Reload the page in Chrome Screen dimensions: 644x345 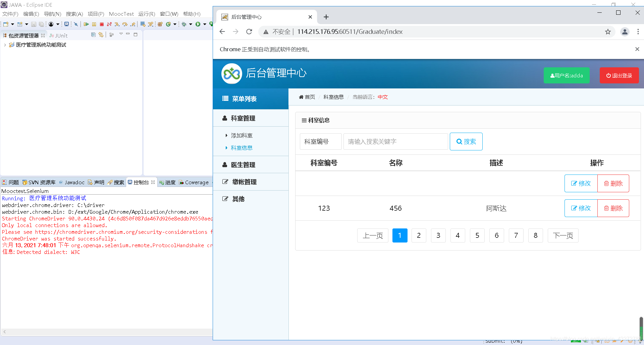click(x=249, y=31)
